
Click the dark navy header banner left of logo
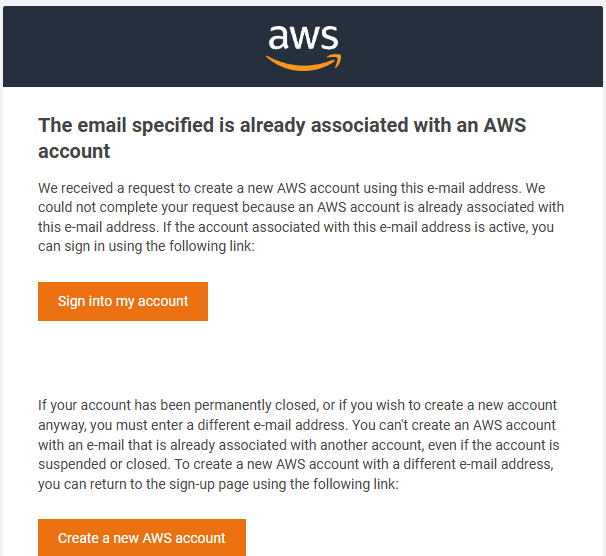pyautogui.click(x=131, y=46)
